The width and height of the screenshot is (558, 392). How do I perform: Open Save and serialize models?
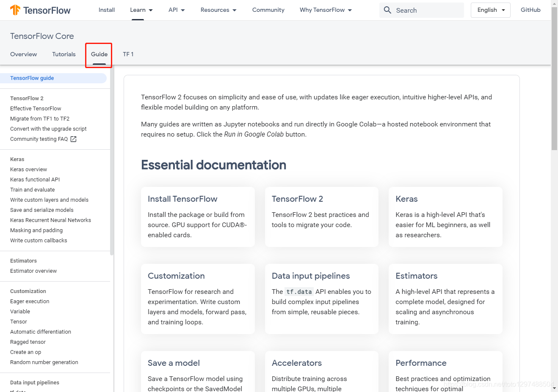coord(42,210)
